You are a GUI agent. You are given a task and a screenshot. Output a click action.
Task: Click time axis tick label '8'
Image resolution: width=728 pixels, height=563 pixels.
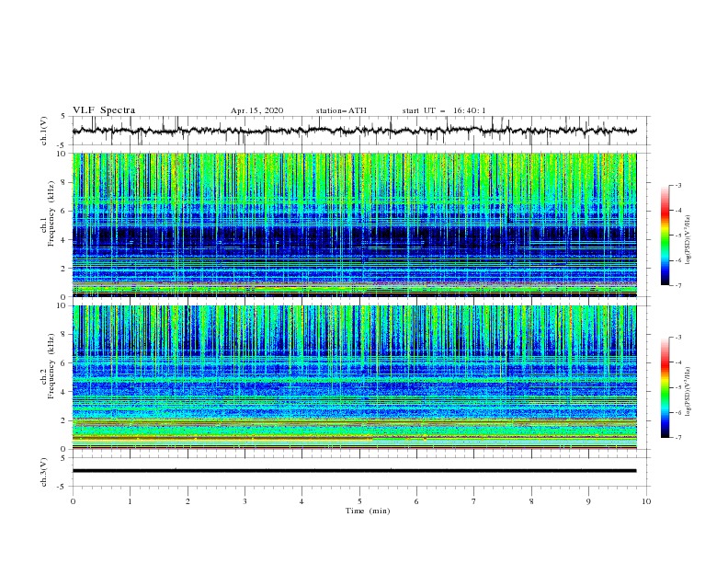(x=531, y=501)
